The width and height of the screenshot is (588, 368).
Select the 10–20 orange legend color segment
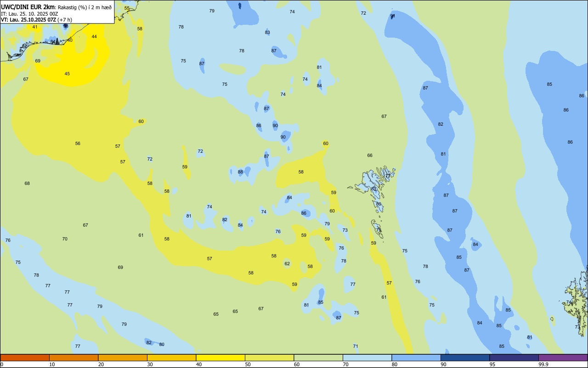pos(73,357)
